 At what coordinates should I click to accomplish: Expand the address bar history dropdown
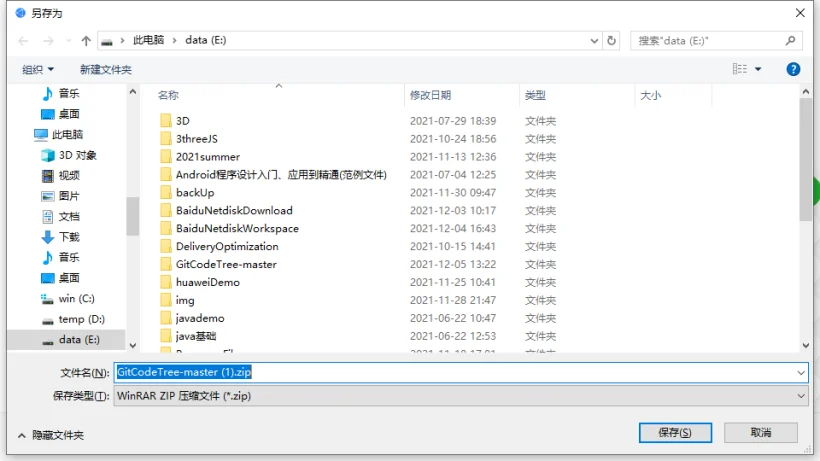594,41
